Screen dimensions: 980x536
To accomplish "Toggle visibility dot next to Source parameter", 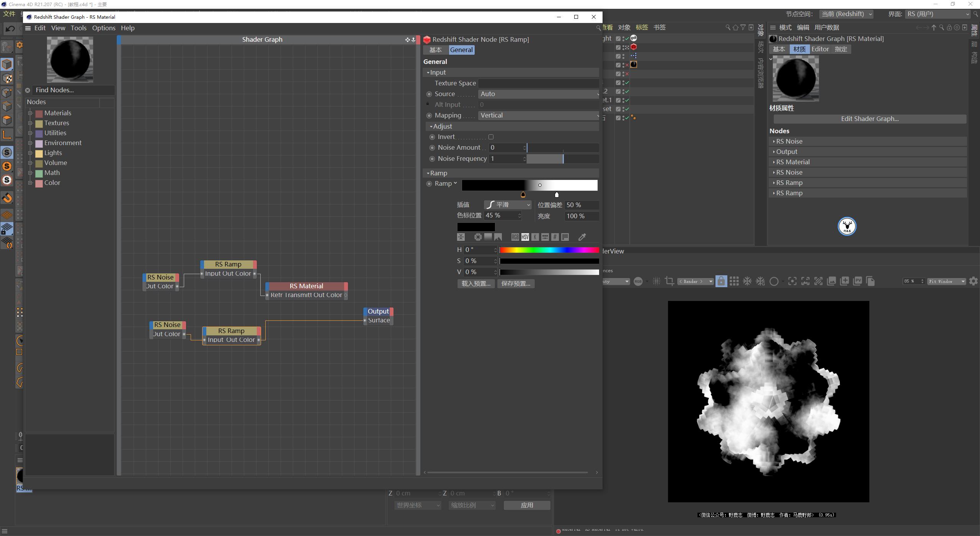I will click(429, 94).
